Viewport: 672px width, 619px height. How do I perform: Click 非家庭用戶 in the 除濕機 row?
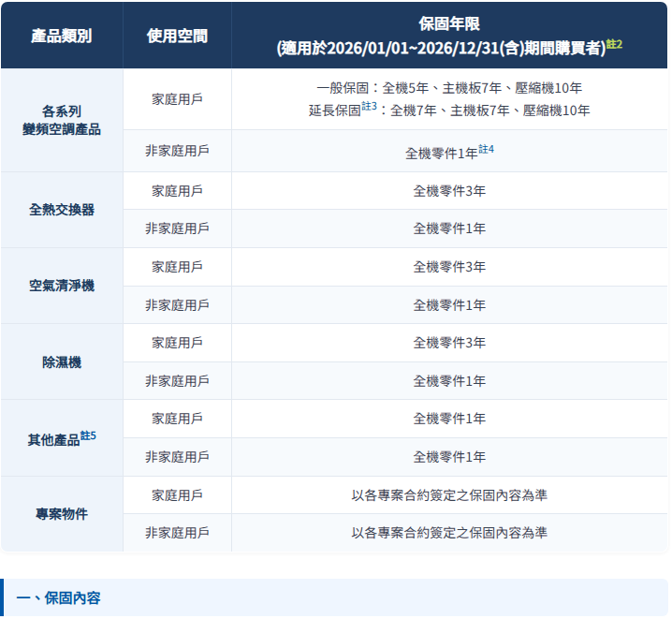coord(177,381)
